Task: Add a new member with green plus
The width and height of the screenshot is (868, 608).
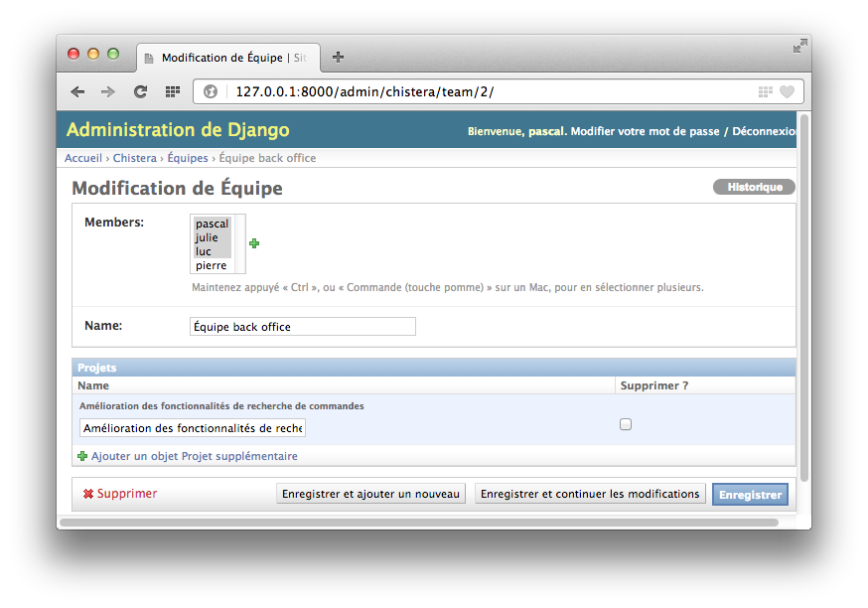Action: pyautogui.click(x=254, y=243)
